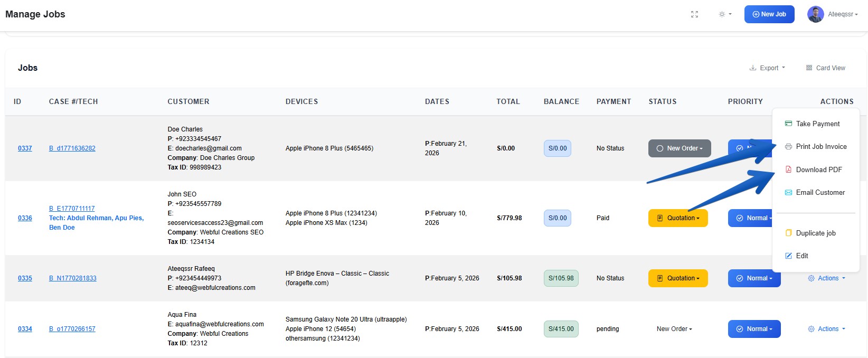Image resolution: width=868 pixels, height=358 pixels.
Task: Click the email doecharles@gmail.com
Action: coord(209,148)
